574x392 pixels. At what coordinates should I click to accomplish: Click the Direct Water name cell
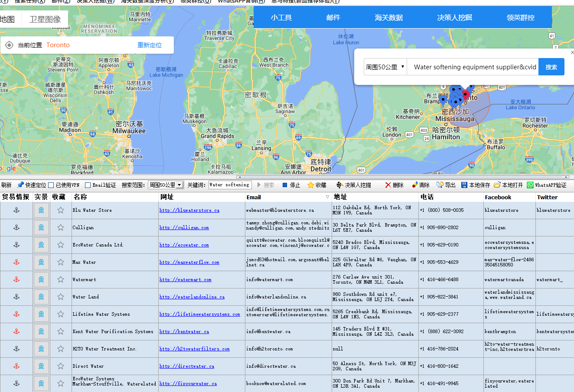point(115,366)
